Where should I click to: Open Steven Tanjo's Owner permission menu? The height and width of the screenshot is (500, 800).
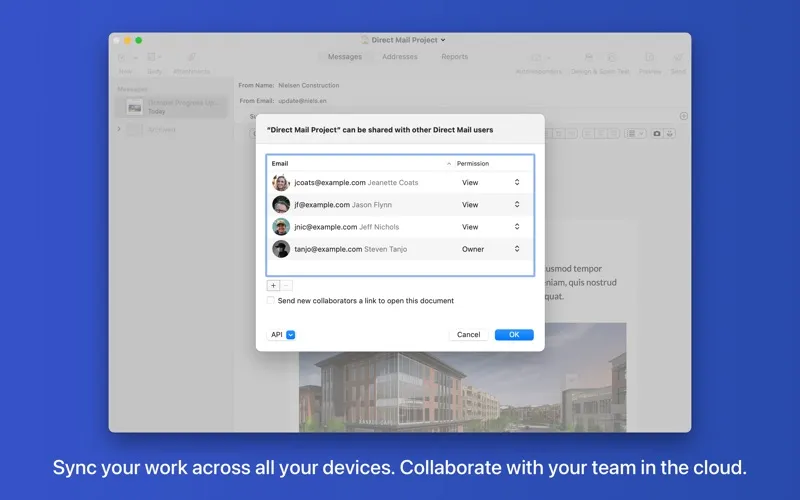490,249
